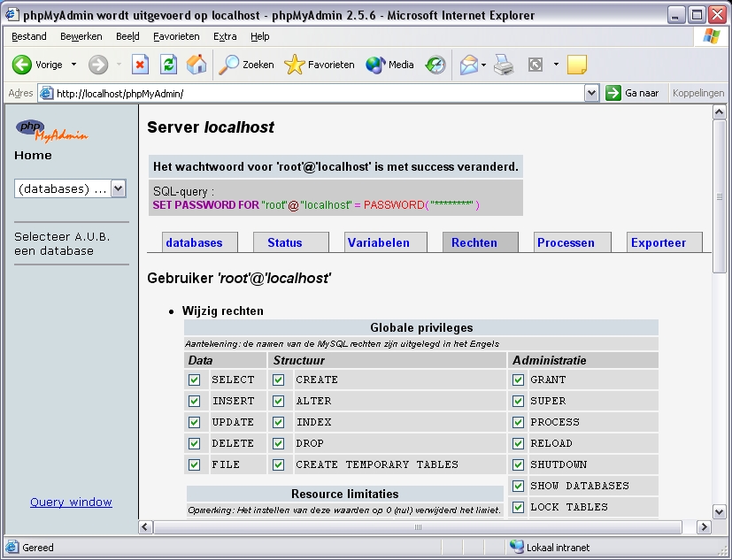
Task: Toggle the RELOAD privilege checkbox
Action: (518, 443)
